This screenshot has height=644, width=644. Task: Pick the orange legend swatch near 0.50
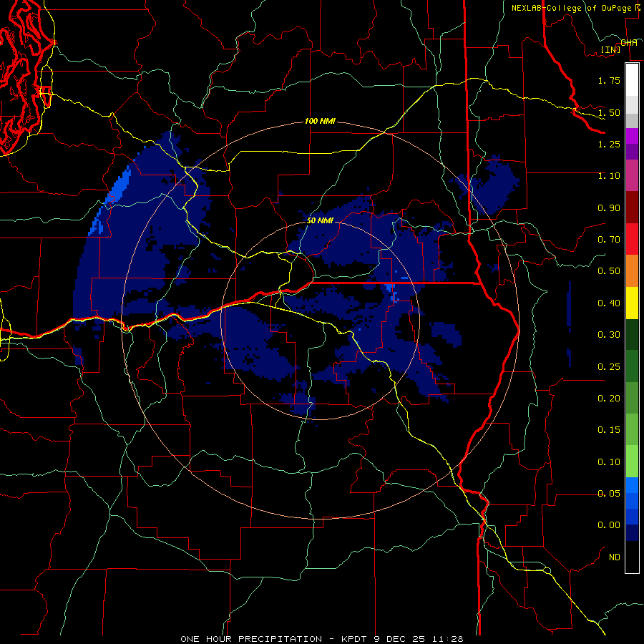click(632, 271)
